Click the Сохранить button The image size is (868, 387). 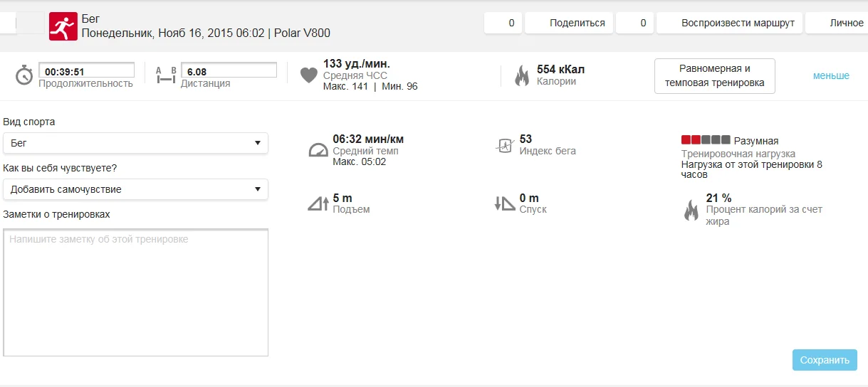[x=824, y=360]
